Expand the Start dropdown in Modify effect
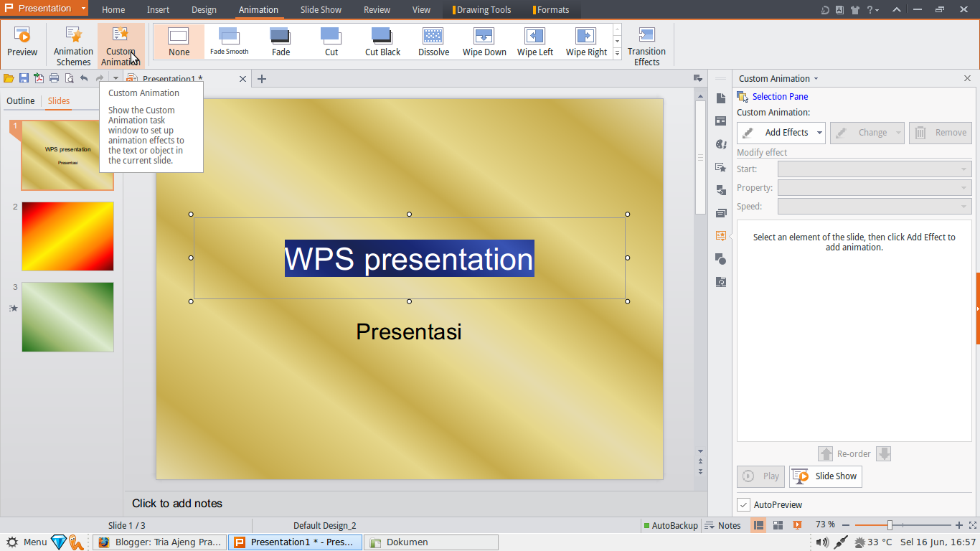 tap(963, 168)
